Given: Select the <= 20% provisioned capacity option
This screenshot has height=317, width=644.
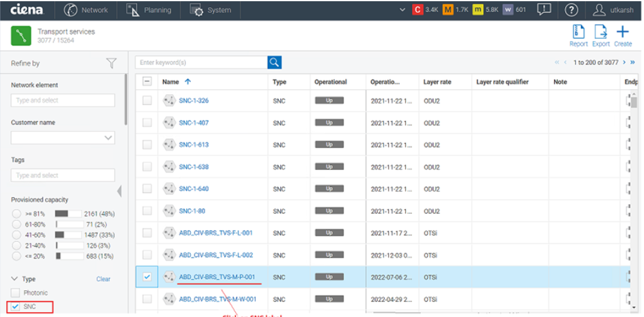Looking at the screenshot, I should (x=16, y=256).
